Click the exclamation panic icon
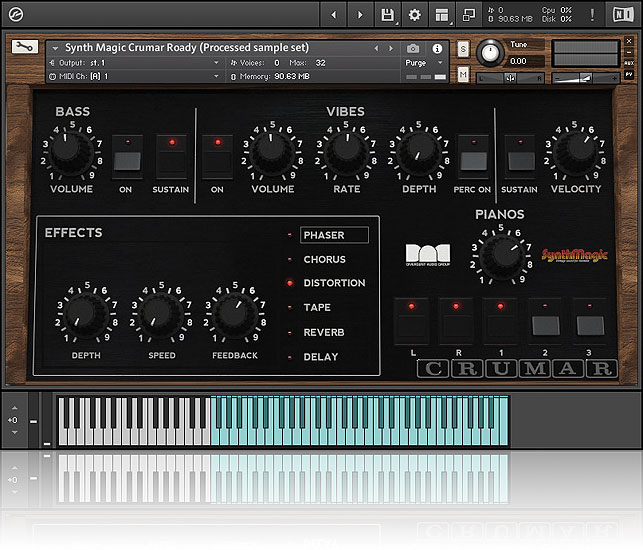Image resolution: width=643 pixels, height=550 pixels. click(x=592, y=15)
